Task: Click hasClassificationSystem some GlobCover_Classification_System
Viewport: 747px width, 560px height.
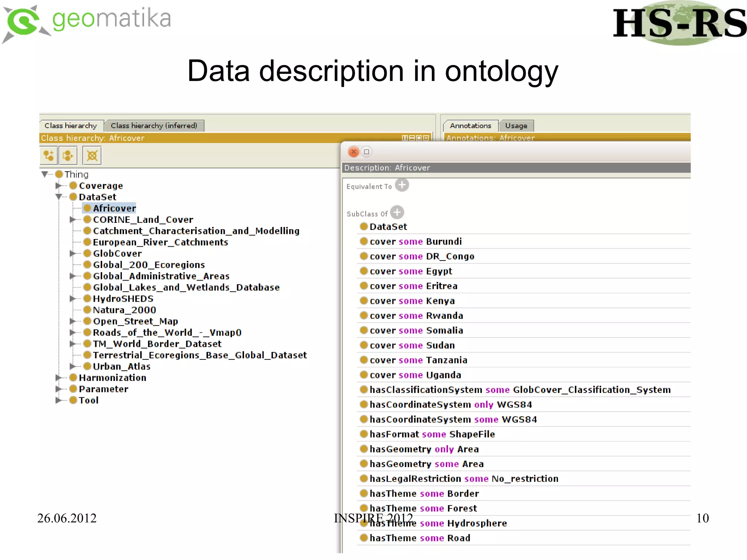Action: (524, 390)
